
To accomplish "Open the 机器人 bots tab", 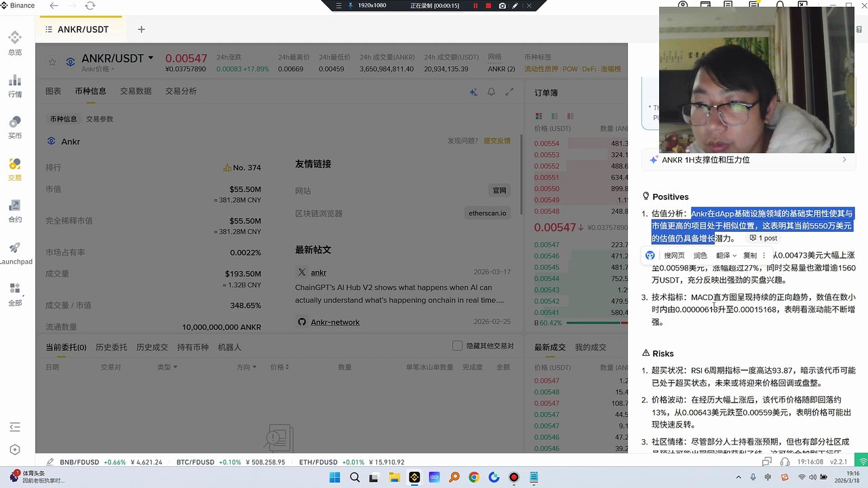I will (x=229, y=347).
